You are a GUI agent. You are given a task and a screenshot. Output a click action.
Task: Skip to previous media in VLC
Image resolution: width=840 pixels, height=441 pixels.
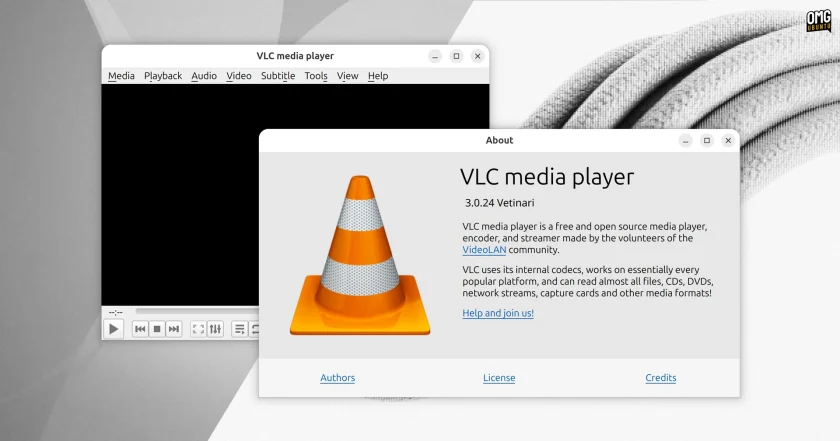point(140,329)
